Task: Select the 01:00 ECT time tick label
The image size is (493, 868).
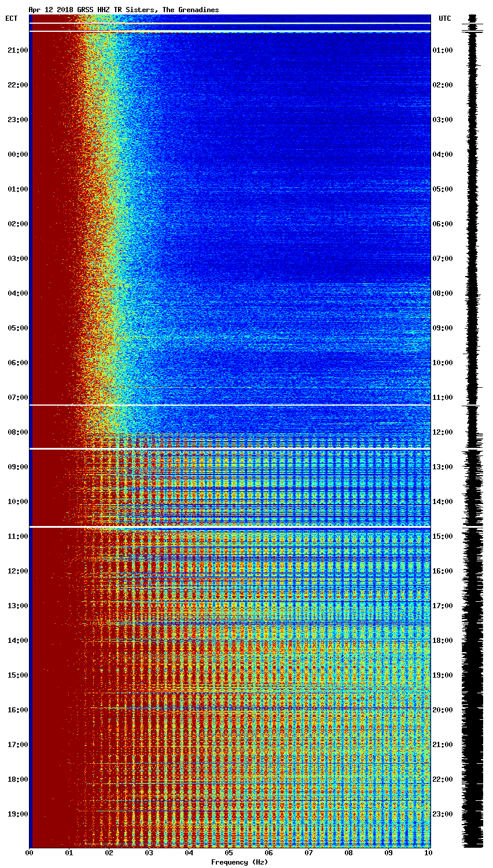Action: click(x=17, y=189)
